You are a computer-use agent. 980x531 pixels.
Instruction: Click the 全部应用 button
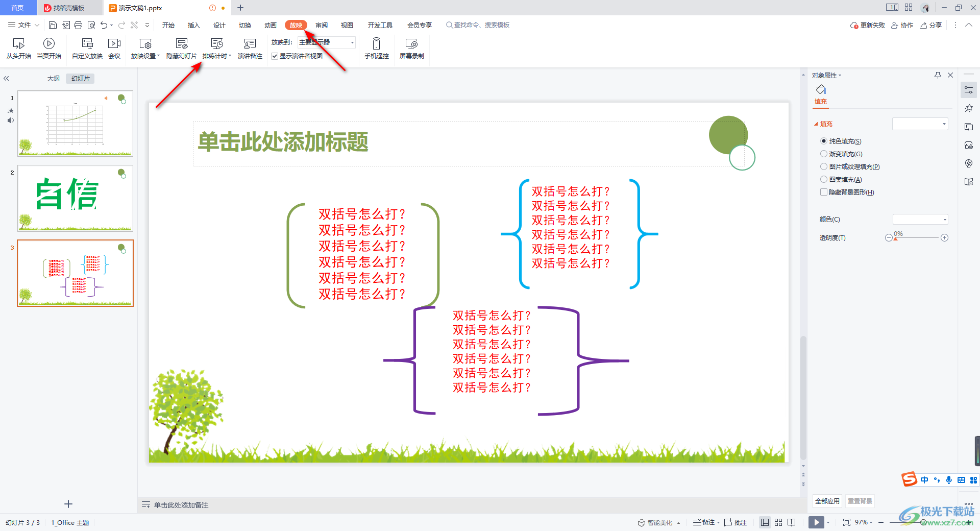click(827, 501)
